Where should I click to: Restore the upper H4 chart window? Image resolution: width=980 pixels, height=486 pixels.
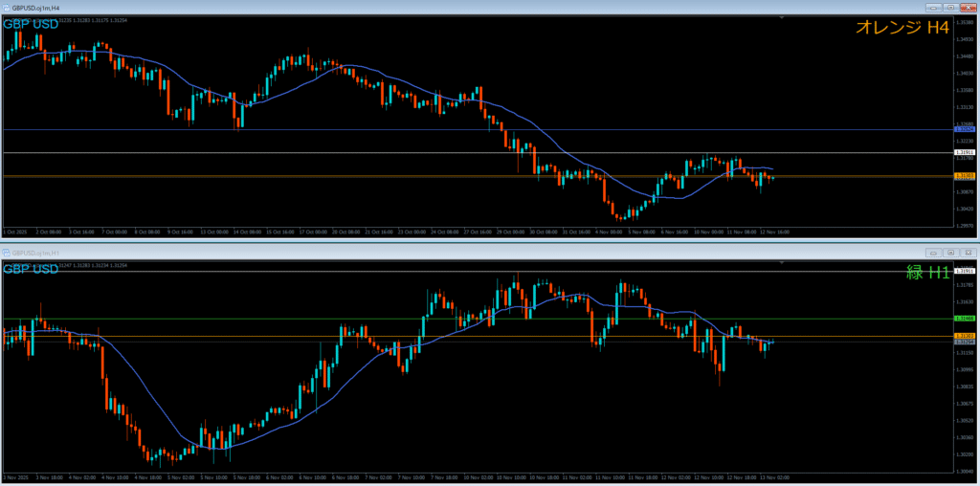tap(949, 7)
